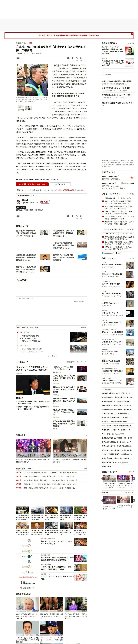
Task: Click Outbrain logo in recommendation section
Action: 79,301
